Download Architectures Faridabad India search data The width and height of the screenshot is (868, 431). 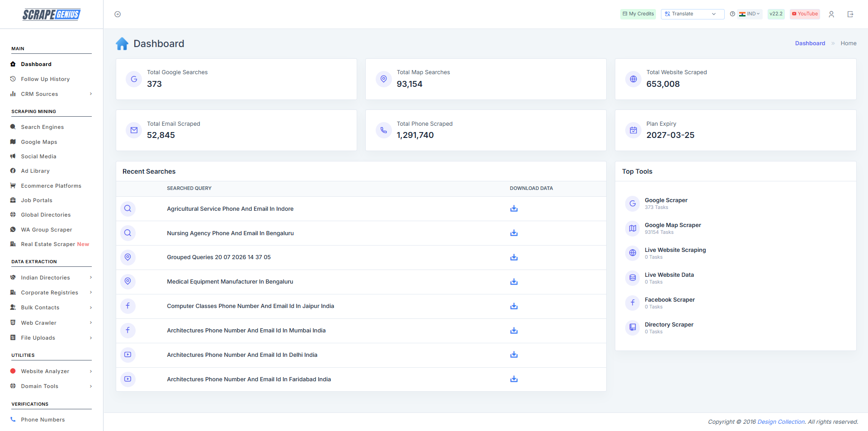pos(514,379)
